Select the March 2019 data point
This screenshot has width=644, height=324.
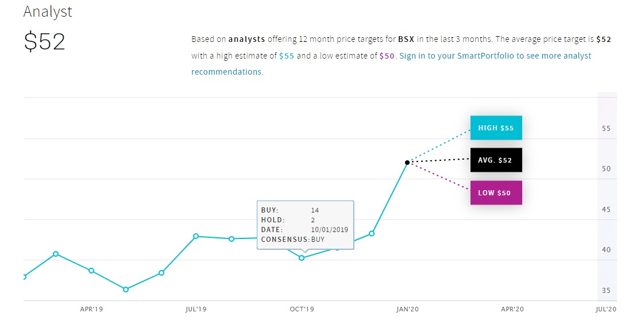[x=56, y=254]
